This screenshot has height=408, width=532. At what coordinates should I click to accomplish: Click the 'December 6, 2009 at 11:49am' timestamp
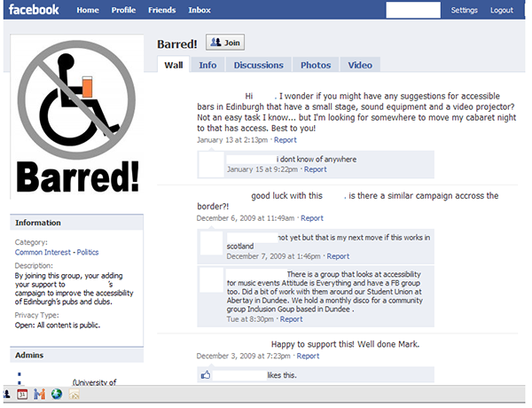click(x=246, y=218)
